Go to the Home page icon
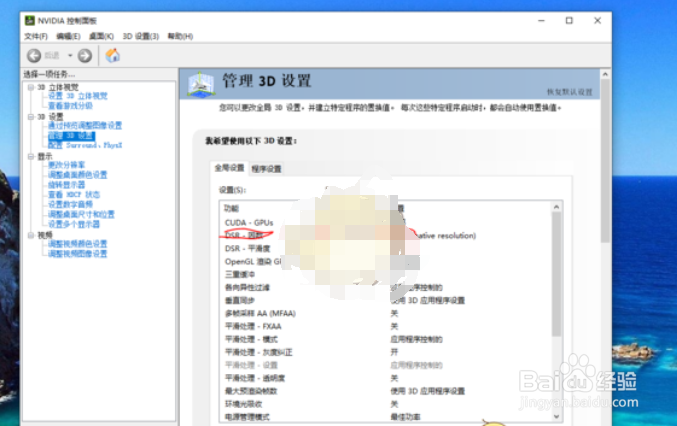The height and width of the screenshot is (426, 677). [113, 55]
